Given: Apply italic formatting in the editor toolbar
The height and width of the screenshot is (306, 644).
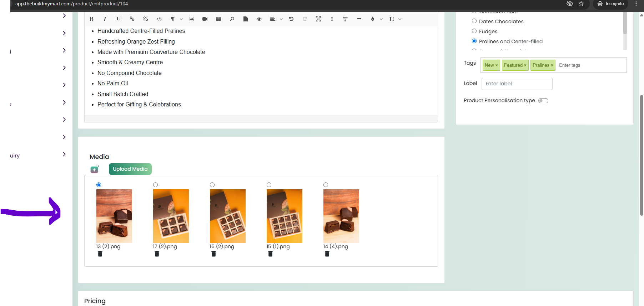Looking at the screenshot, I should coord(105,19).
